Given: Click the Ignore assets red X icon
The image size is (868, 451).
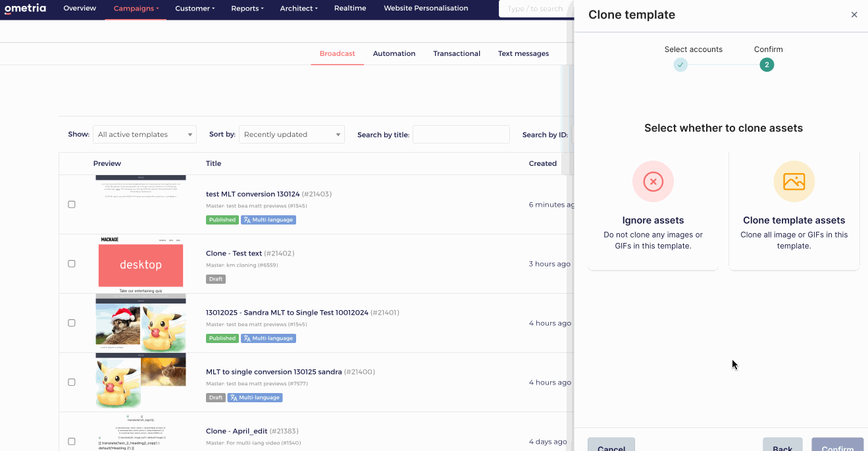Looking at the screenshot, I should 653,181.
